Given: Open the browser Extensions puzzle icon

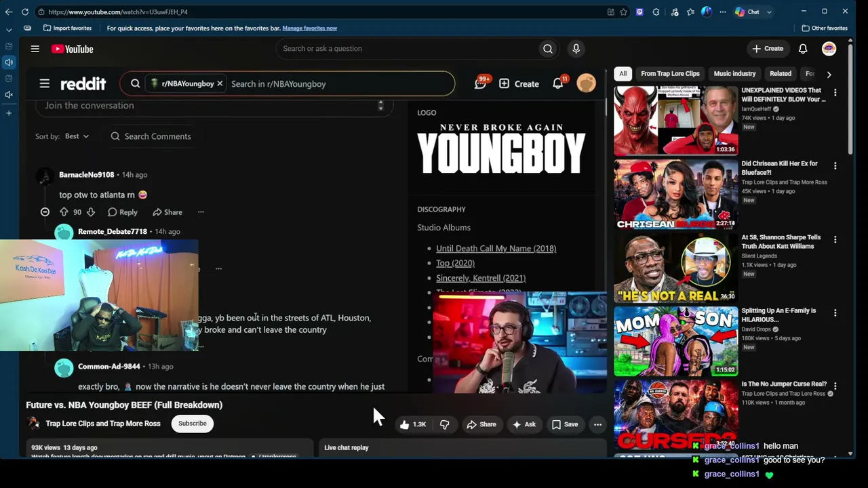Looking at the screenshot, I should click(656, 12).
